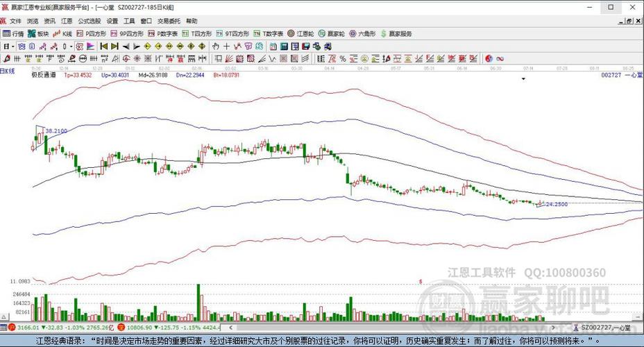Click the V-shaped line tool icon
Screen dimensions: 644x347
click(273, 59)
